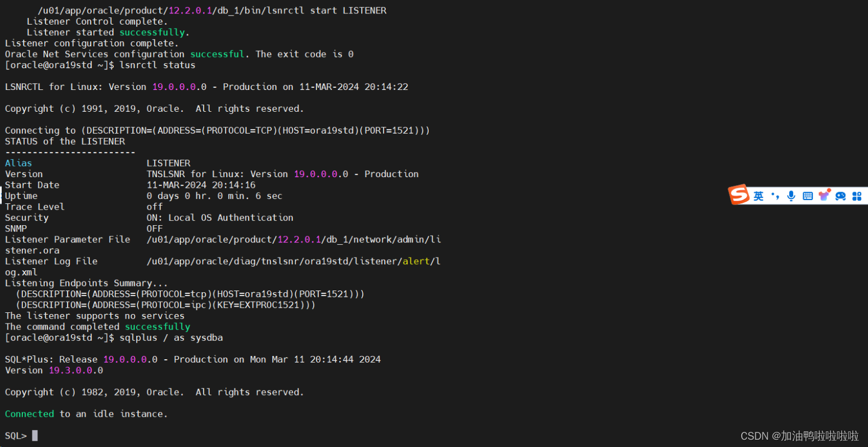Viewport: 868px width, 447px height.
Task: Click the 'Start Date' label
Action: pos(32,185)
